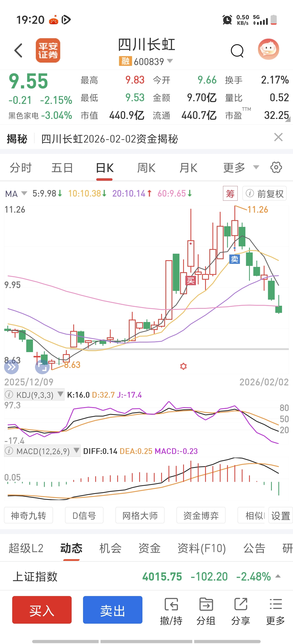Tap the fullscreen chart icon
The height and width of the screenshot is (644, 293).
[42, 367]
